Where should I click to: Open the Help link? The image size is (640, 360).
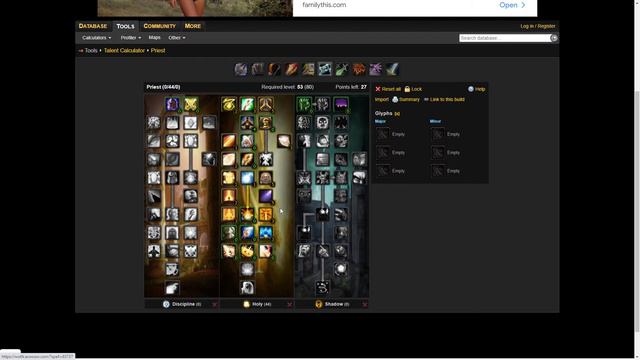tap(476, 89)
